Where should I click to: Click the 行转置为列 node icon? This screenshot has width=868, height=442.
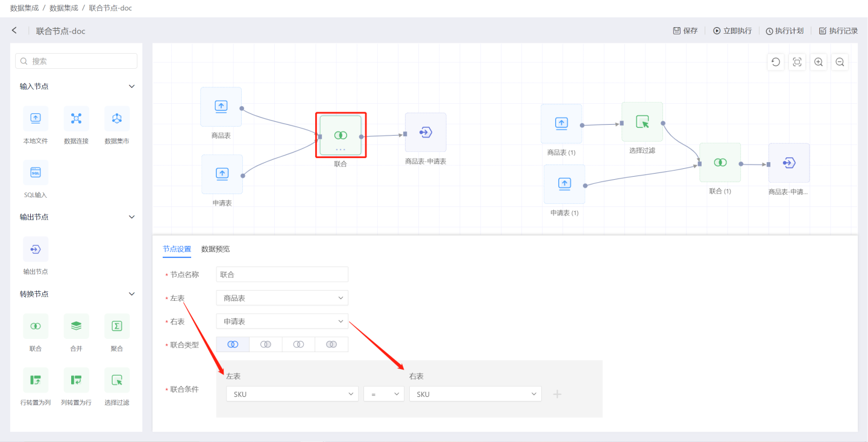[x=36, y=380]
